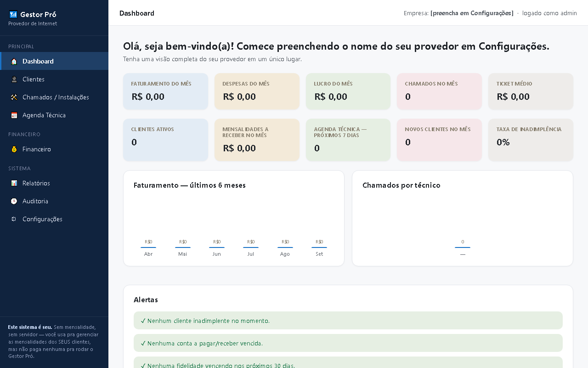Click the Ago bar in the Faturamento chart
Image resolution: width=588 pixels, height=368 pixels.
[285, 247]
